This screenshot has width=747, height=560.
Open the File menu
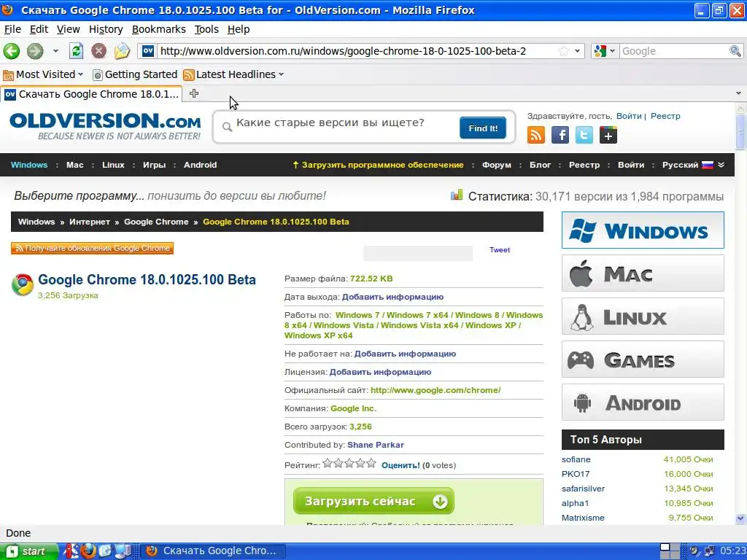[x=12, y=29]
